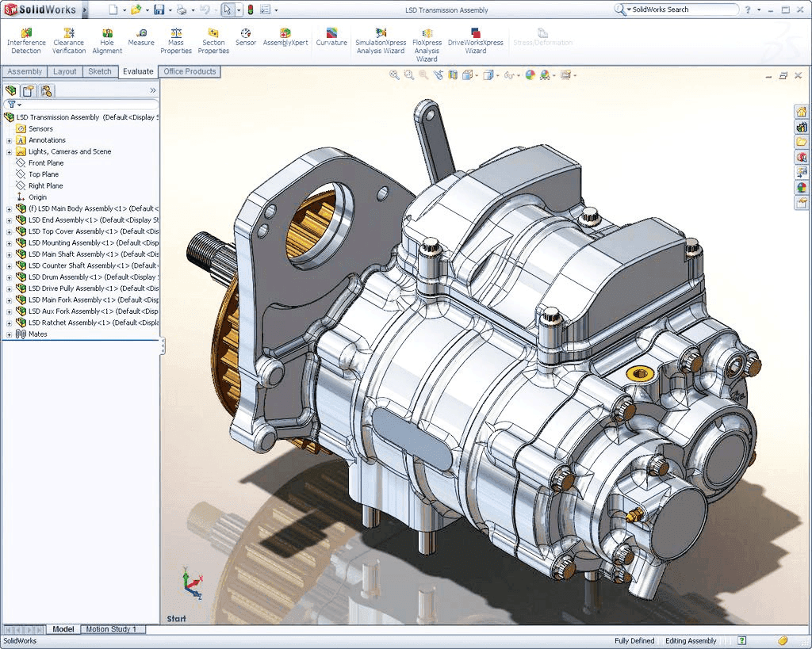Open the Save dropdown arrow
The height and width of the screenshot is (649, 812).
pyautogui.click(x=170, y=10)
